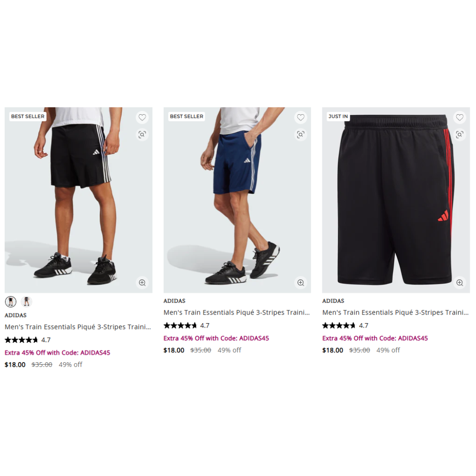
Task: Zoom into the first product image
Action: tap(142, 283)
